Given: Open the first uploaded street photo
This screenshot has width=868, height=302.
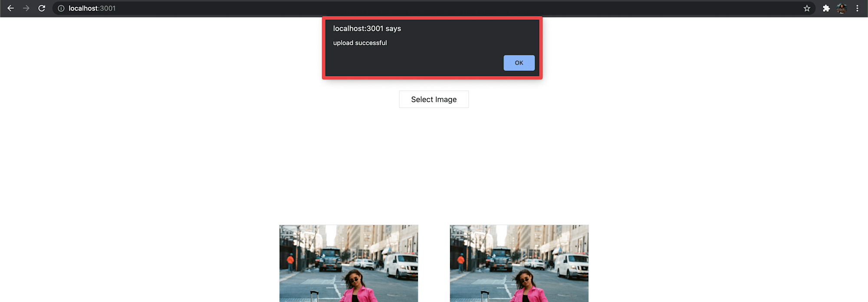Looking at the screenshot, I should [x=349, y=263].
